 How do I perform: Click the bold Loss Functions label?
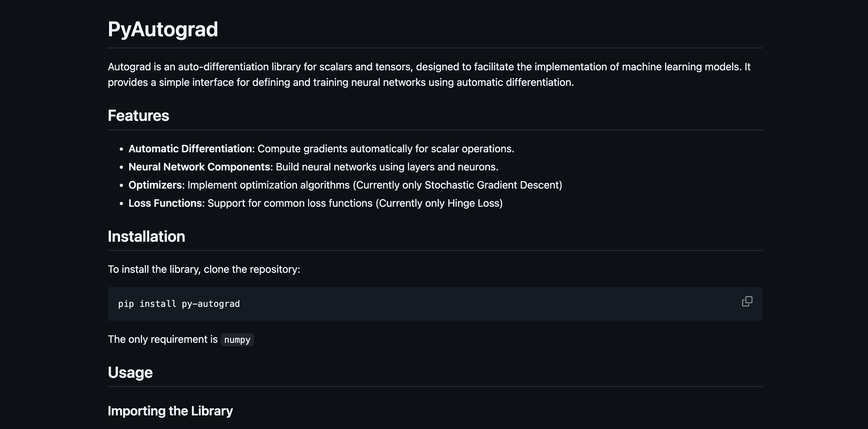(165, 203)
